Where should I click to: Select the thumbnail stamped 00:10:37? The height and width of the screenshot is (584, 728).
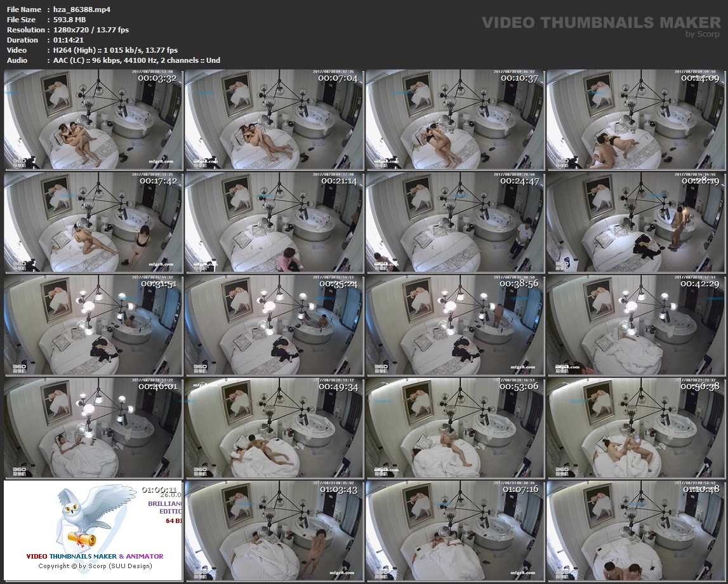(454, 119)
